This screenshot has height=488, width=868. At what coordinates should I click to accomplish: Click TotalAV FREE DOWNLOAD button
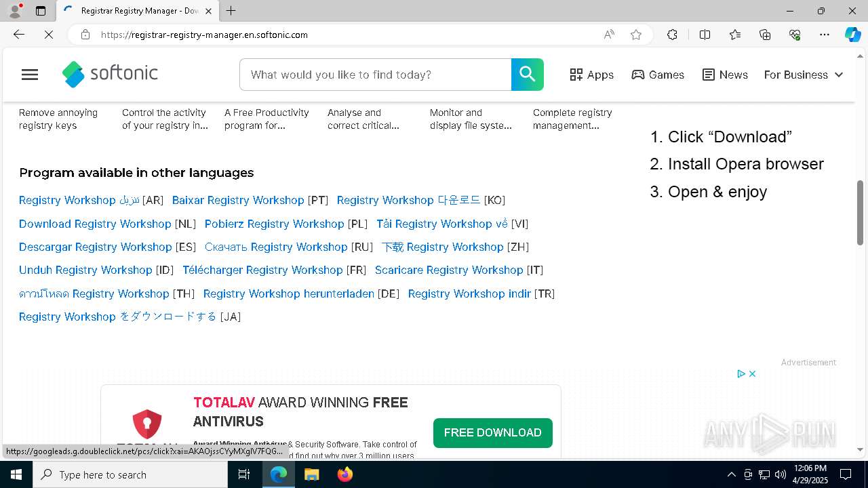pyautogui.click(x=493, y=432)
